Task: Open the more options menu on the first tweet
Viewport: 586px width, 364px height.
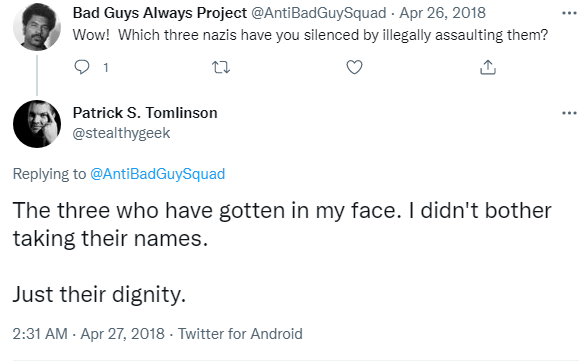Action: (x=569, y=13)
